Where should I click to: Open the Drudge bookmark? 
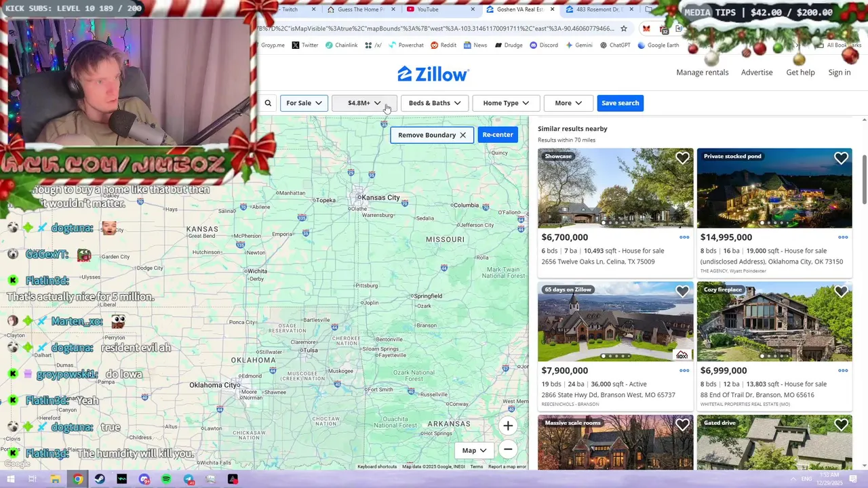[x=509, y=45]
